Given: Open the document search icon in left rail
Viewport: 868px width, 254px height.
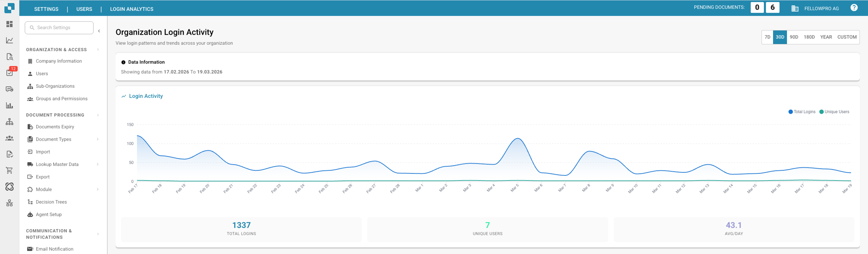Looking at the screenshot, I should (x=9, y=57).
